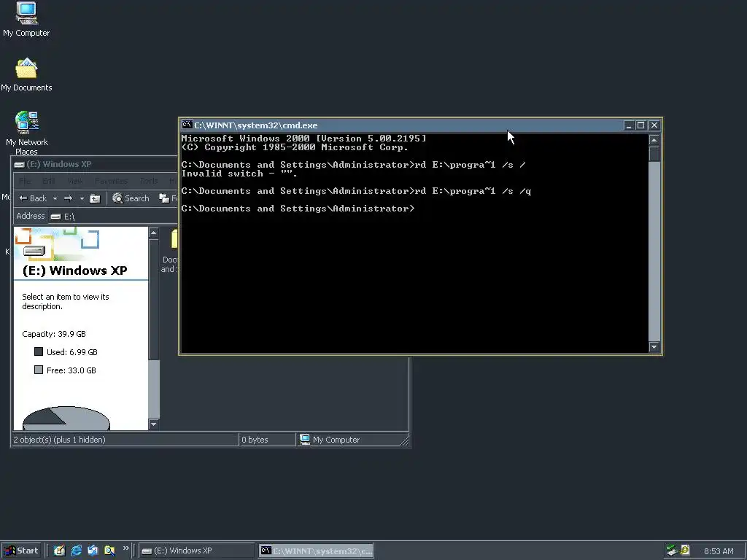Close the cmd.exe window
The height and width of the screenshot is (560, 747).
coord(654,125)
